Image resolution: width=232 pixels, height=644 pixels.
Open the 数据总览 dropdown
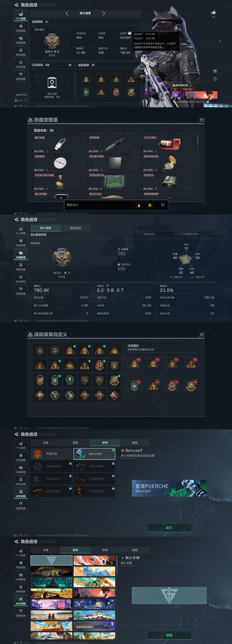(x=161, y=234)
